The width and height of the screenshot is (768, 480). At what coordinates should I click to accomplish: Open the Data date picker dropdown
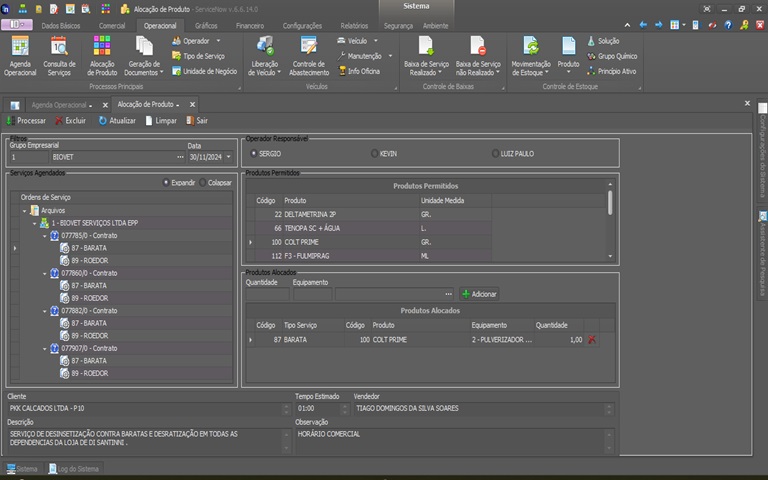coord(229,157)
